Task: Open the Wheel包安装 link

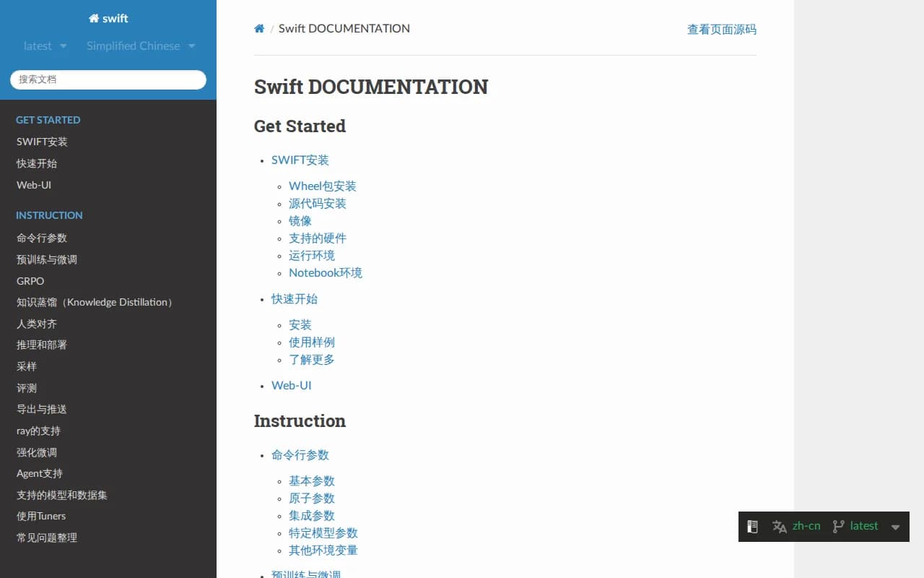Action: click(323, 186)
